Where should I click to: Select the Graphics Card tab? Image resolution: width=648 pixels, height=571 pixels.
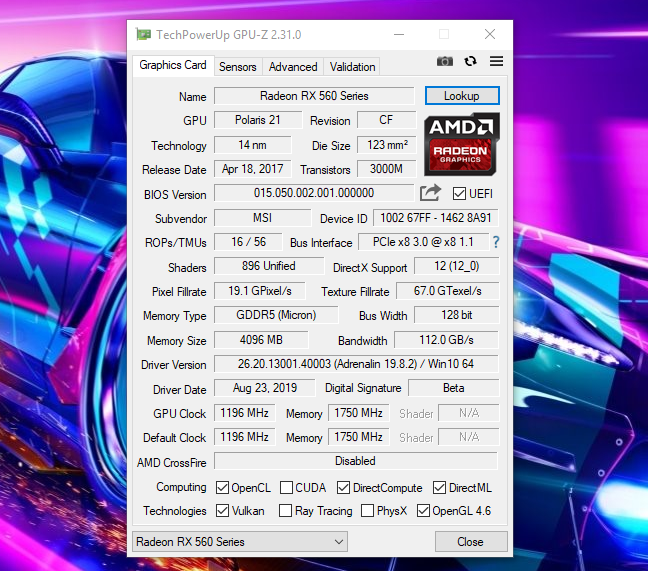coord(173,65)
